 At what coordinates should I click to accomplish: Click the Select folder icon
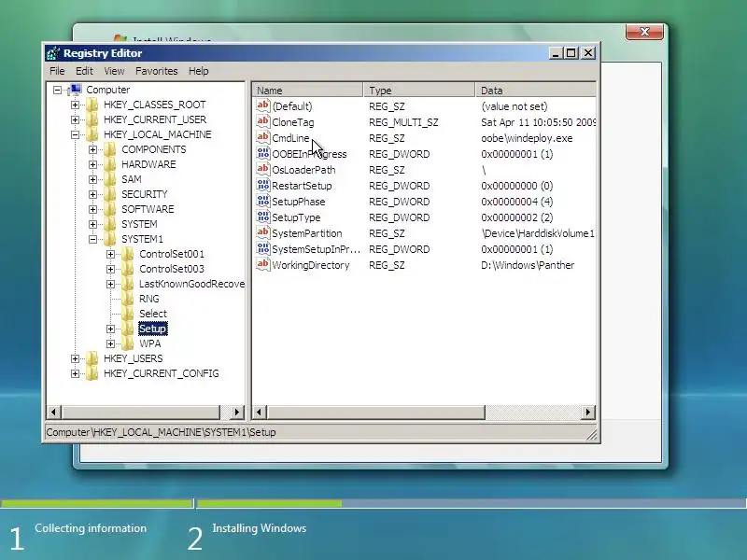tap(127, 314)
